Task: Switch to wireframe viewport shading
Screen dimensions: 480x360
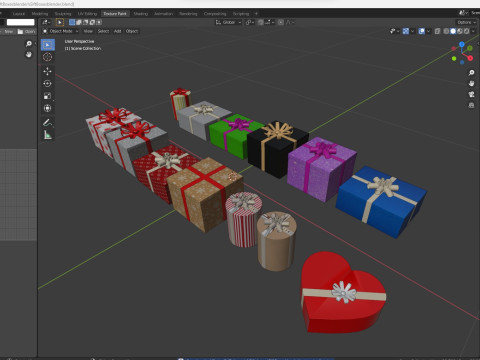Action: (x=446, y=31)
